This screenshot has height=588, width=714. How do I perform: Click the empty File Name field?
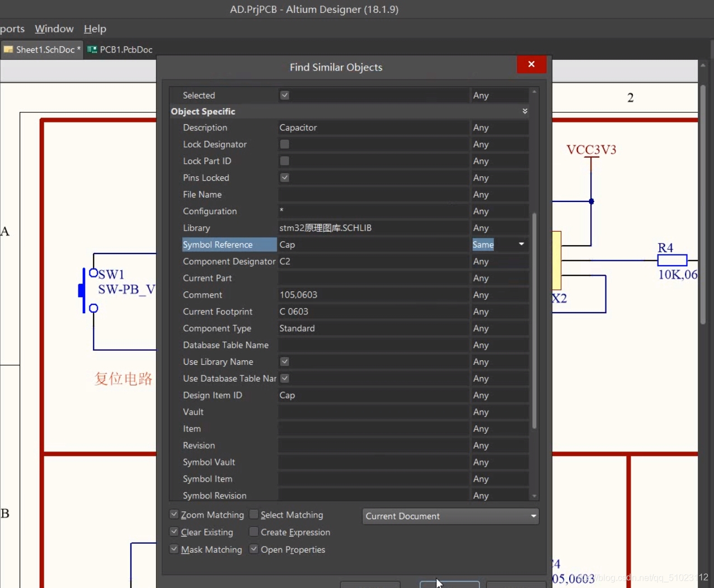[x=374, y=194]
